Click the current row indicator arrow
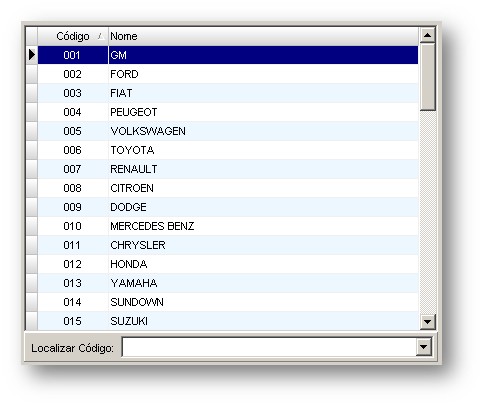 (32, 55)
